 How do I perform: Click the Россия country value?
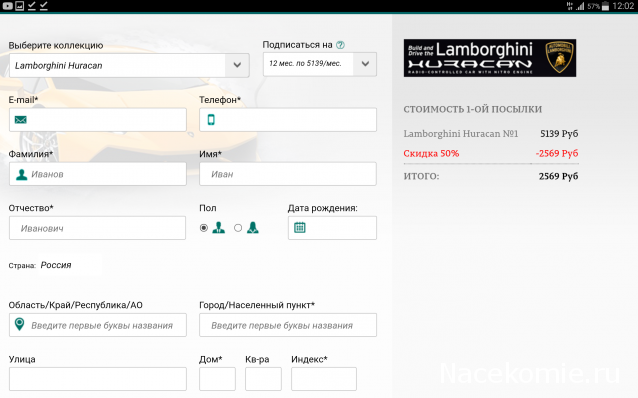tap(56, 265)
